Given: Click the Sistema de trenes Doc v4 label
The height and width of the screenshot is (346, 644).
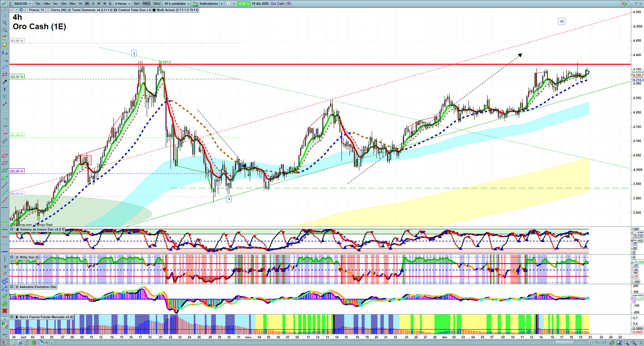Looking at the screenshot, I should tap(42, 230).
